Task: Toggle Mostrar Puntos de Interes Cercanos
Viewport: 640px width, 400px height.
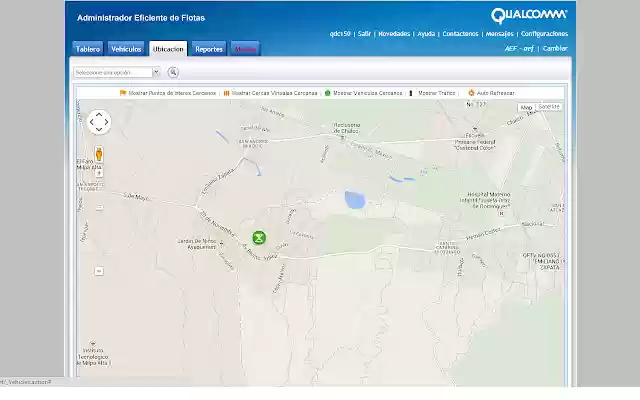Action: [172, 93]
